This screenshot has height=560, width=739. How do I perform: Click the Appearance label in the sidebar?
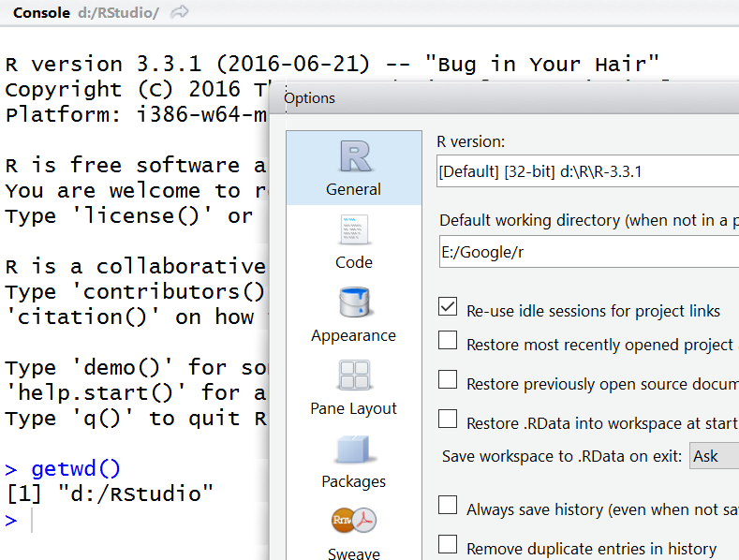354,335
